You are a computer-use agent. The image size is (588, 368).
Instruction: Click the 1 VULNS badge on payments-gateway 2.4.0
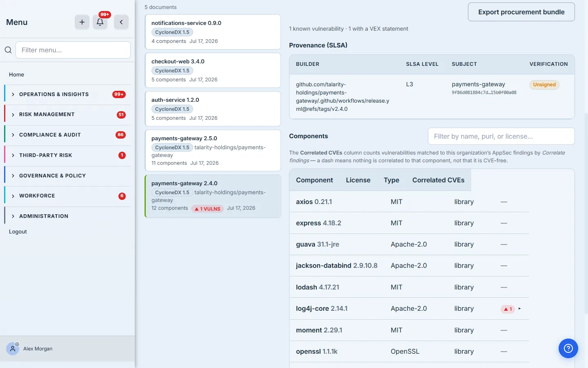[x=207, y=209]
